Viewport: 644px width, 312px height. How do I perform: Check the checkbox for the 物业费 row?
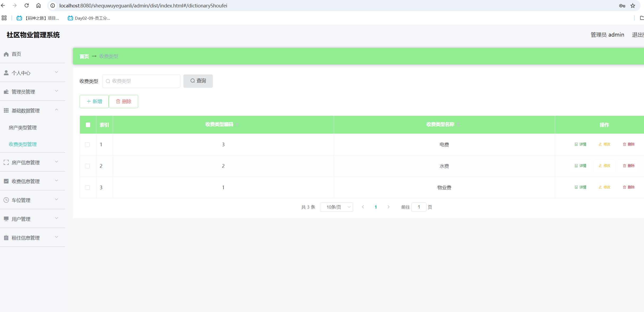pos(87,188)
